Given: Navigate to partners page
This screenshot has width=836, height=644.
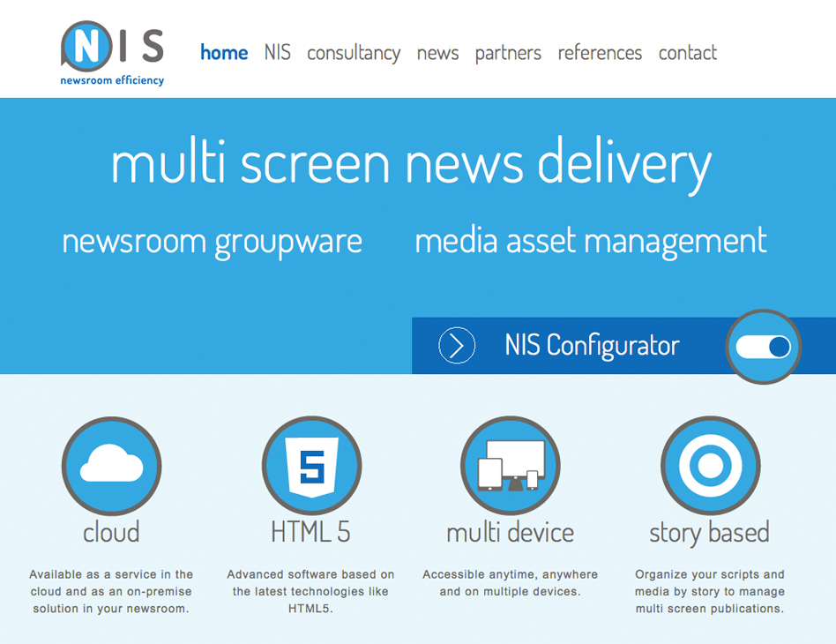Looking at the screenshot, I should pyautogui.click(x=508, y=53).
